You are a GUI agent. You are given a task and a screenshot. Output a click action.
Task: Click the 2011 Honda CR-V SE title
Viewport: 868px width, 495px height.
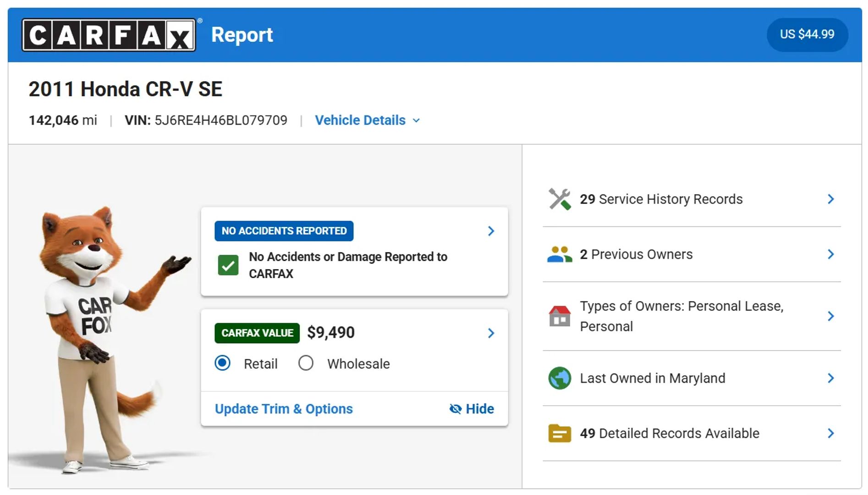(126, 89)
